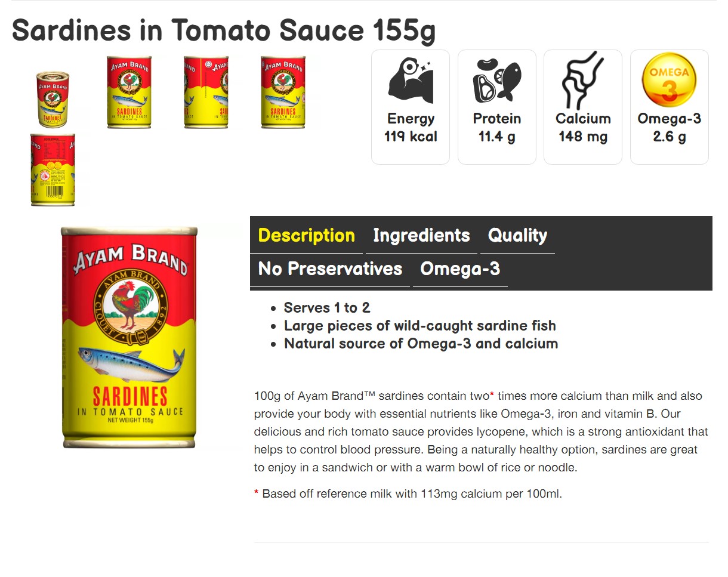Switch to the Ingredients tab
Screen dimensions: 728x577
click(421, 235)
